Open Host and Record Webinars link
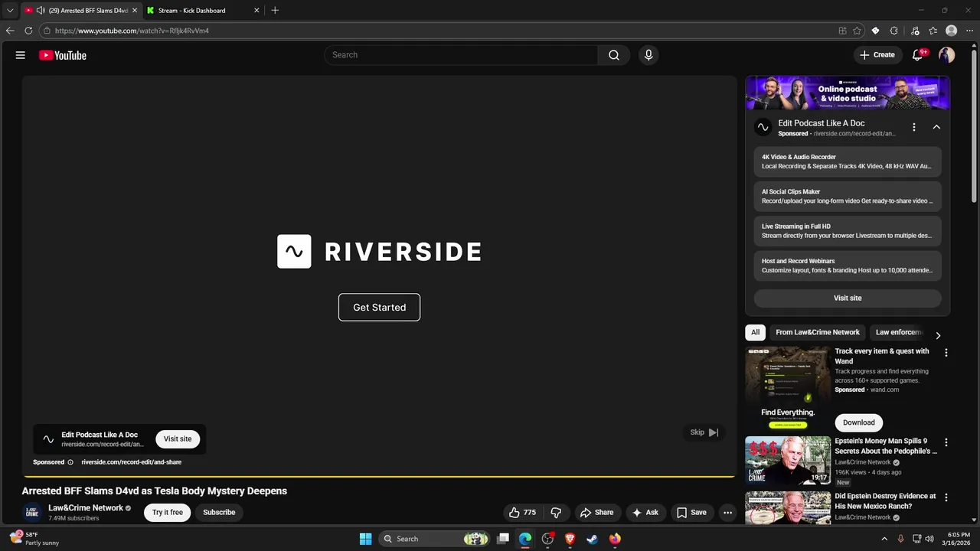Viewport: 980px width, 551px height. point(848,266)
